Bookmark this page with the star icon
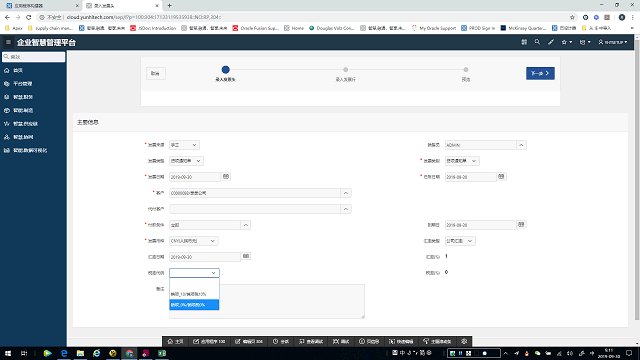Viewport: 640px width, 360px height. click(572, 17)
